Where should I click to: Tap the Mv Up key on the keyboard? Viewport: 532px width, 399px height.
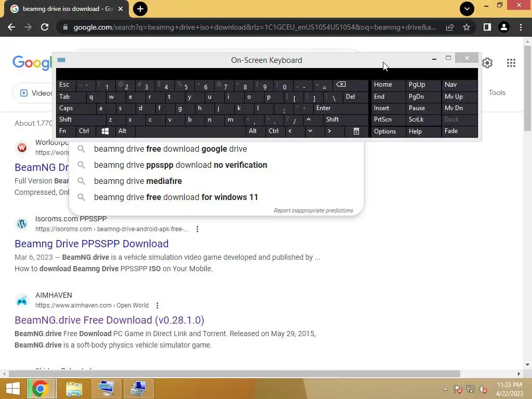pyautogui.click(x=459, y=97)
